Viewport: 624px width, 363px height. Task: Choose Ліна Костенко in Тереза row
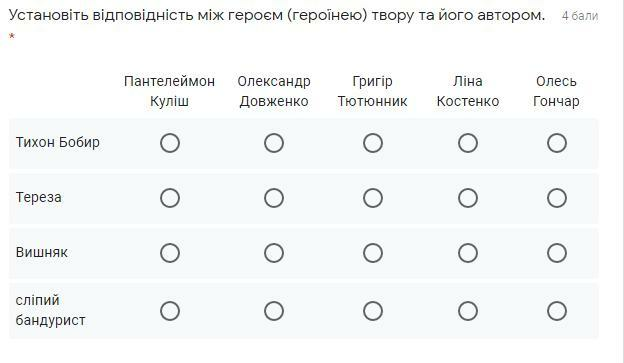point(468,198)
